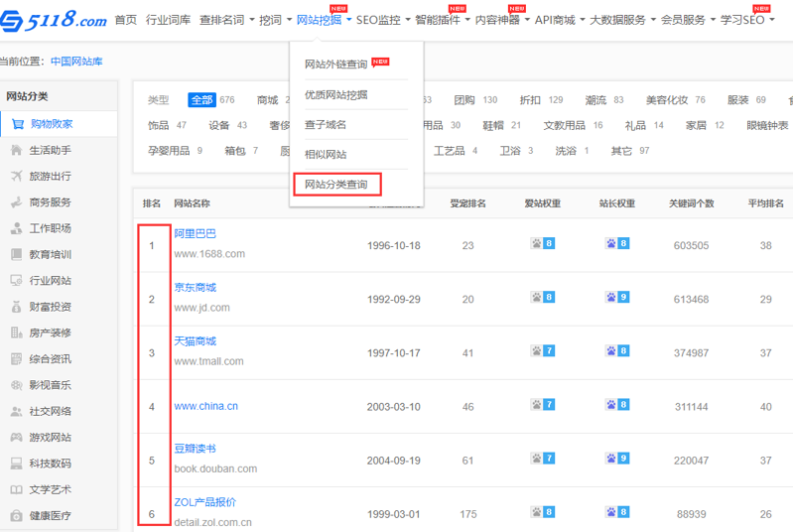Open the ZOL产品报价 site link
Viewport: 793px width, 532px height.
click(204, 502)
